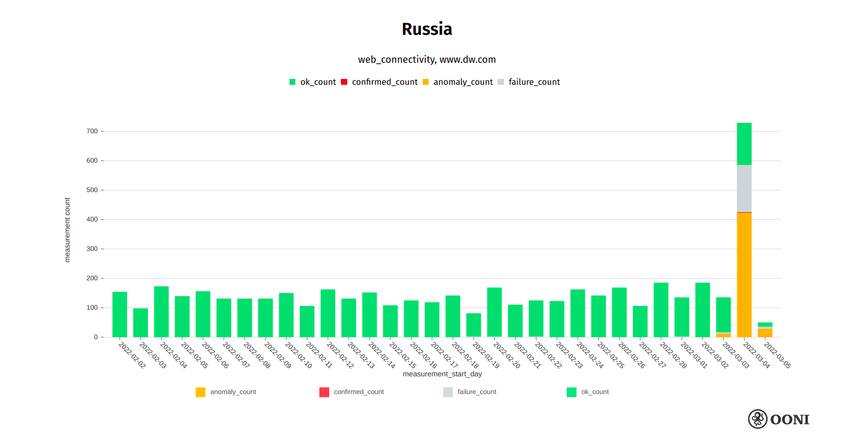
Task: Click the OONI octopus logo icon
Action: [757, 419]
